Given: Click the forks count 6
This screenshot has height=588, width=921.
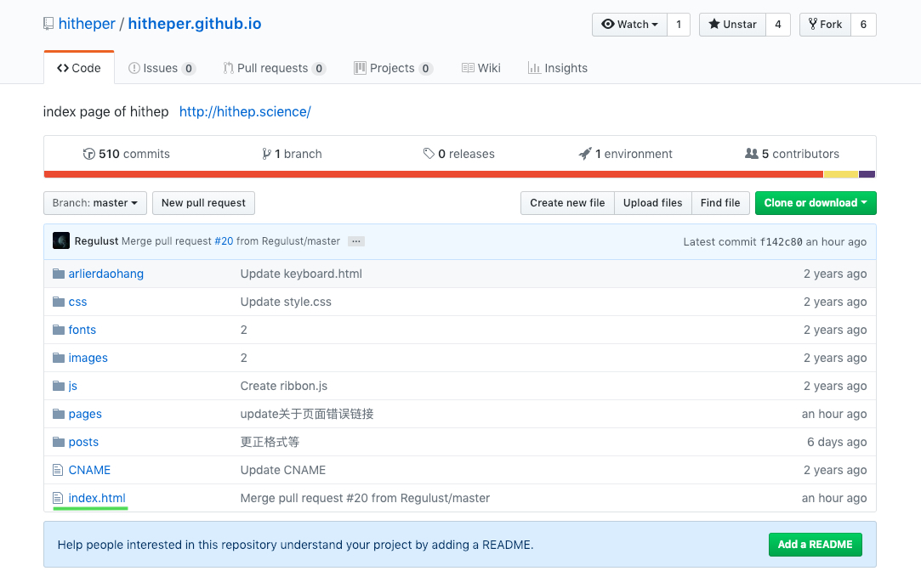Looking at the screenshot, I should pos(863,25).
